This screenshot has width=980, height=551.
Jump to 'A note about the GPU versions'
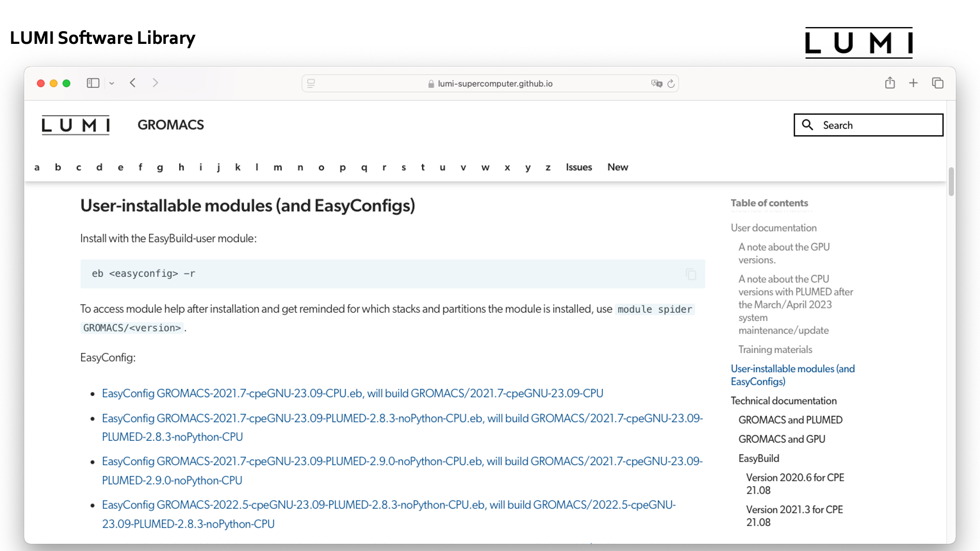click(784, 254)
